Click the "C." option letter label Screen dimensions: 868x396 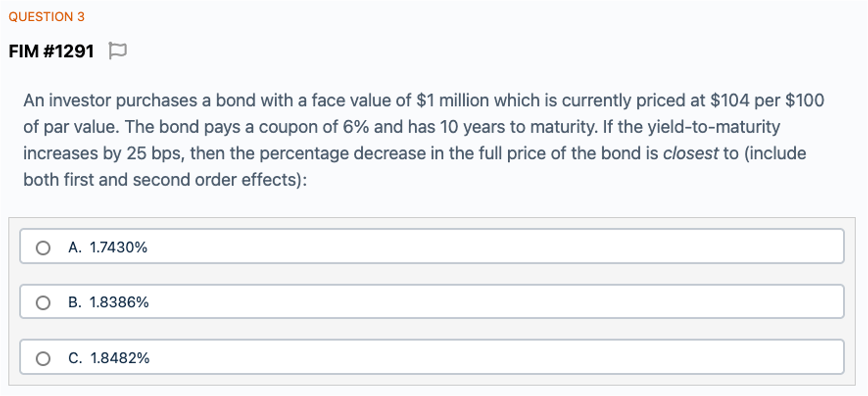point(75,358)
